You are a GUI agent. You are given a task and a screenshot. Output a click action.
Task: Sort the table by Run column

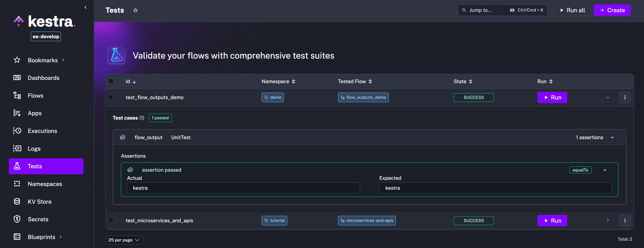pyautogui.click(x=551, y=81)
